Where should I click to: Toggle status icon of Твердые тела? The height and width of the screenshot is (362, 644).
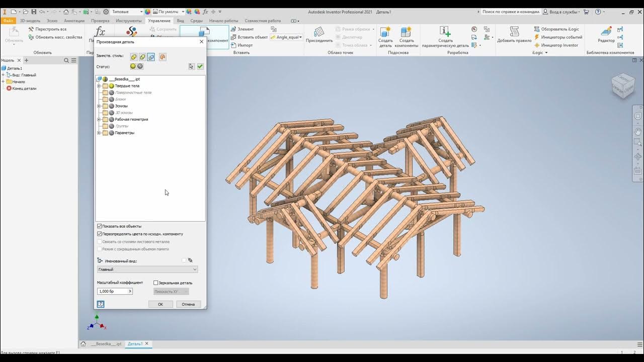112,86
